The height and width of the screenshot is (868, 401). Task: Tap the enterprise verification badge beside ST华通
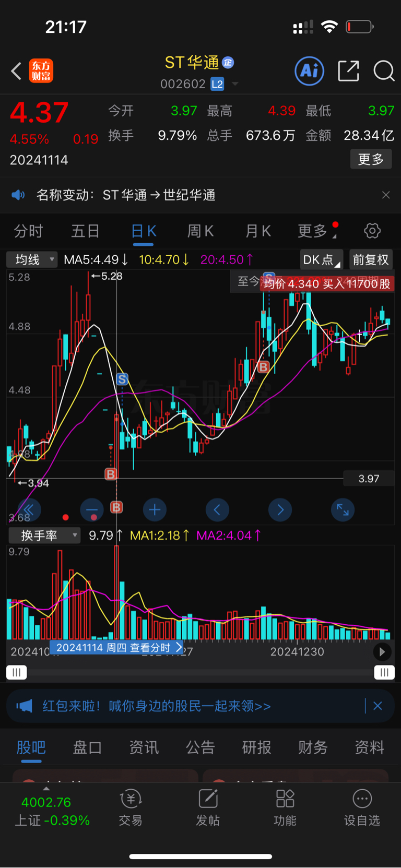[228, 63]
